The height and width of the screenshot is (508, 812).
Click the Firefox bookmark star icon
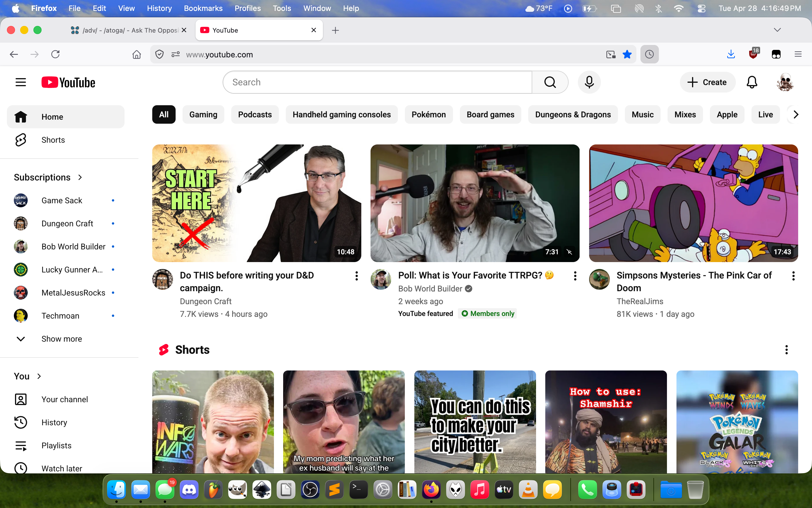click(627, 54)
